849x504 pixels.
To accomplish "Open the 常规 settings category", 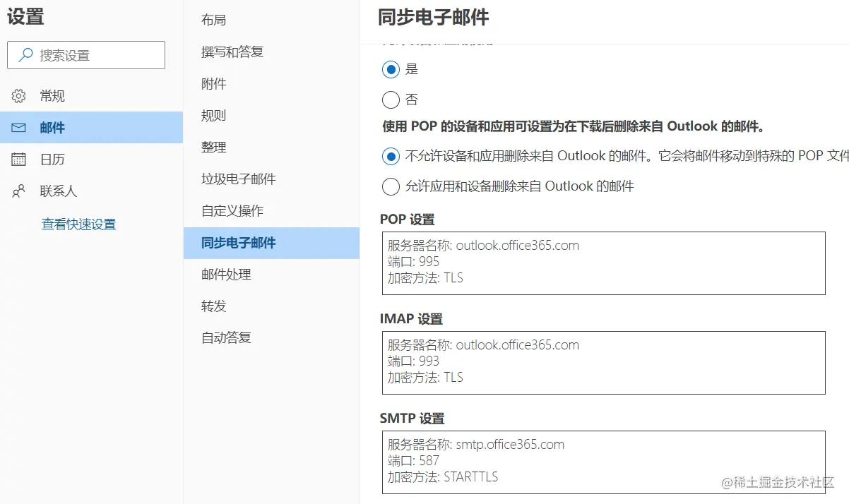I will click(x=91, y=96).
